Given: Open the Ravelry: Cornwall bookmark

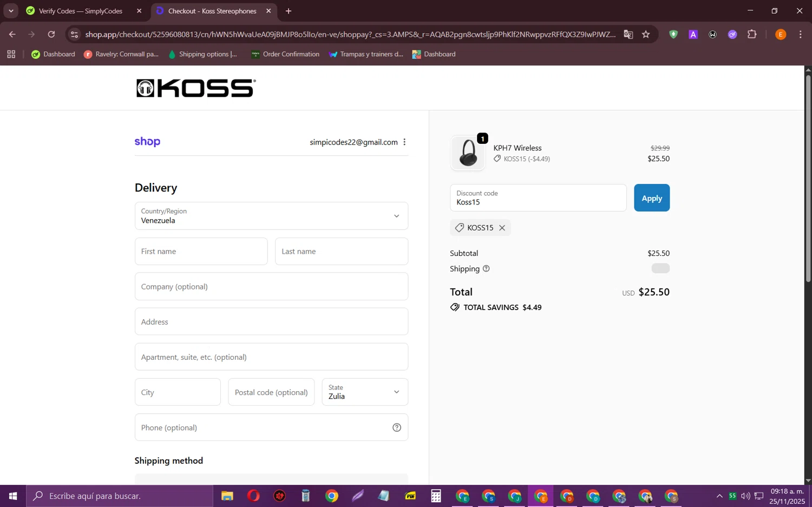Looking at the screenshot, I should point(121,54).
